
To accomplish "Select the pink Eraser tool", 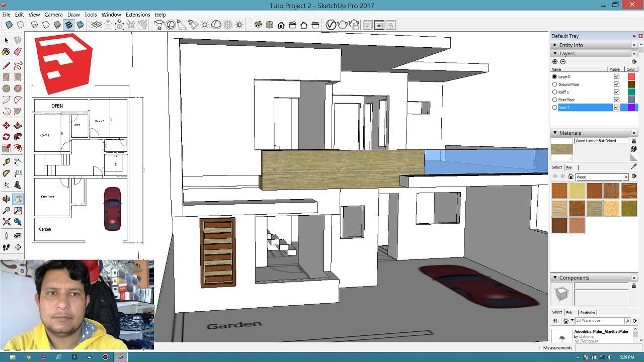I will (18, 52).
